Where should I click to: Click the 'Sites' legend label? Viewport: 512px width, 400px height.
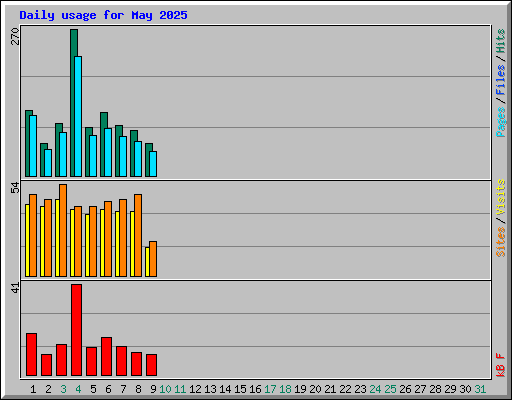pyautogui.click(x=501, y=242)
